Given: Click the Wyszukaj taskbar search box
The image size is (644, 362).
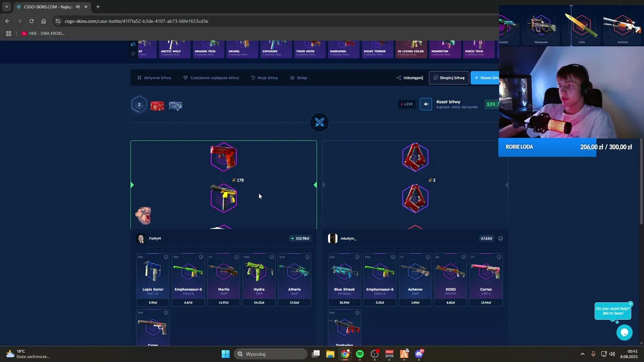Looking at the screenshot, I should (271, 354).
